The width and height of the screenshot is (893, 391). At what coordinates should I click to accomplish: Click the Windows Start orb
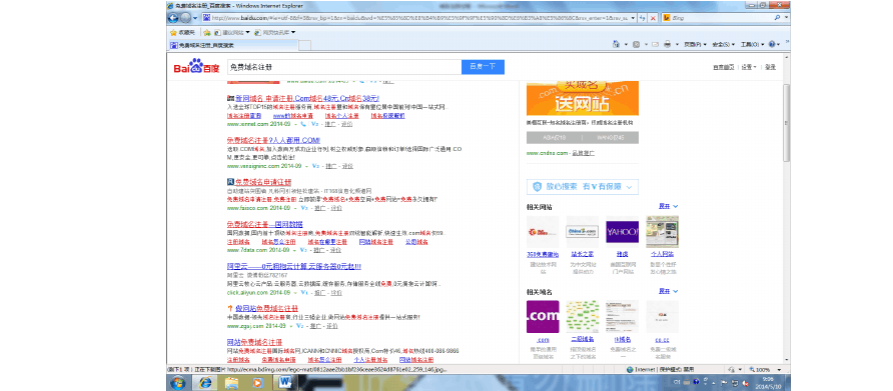pyautogui.click(x=178, y=383)
